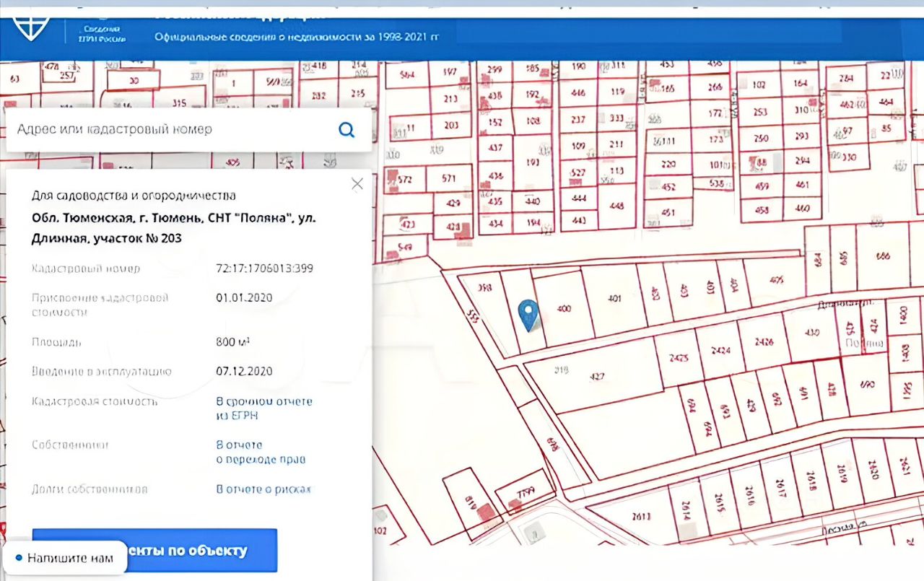Select parcel 401 on the map
Image resolution: width=924 pixels, height=581 pixels.
pos(614,298)
